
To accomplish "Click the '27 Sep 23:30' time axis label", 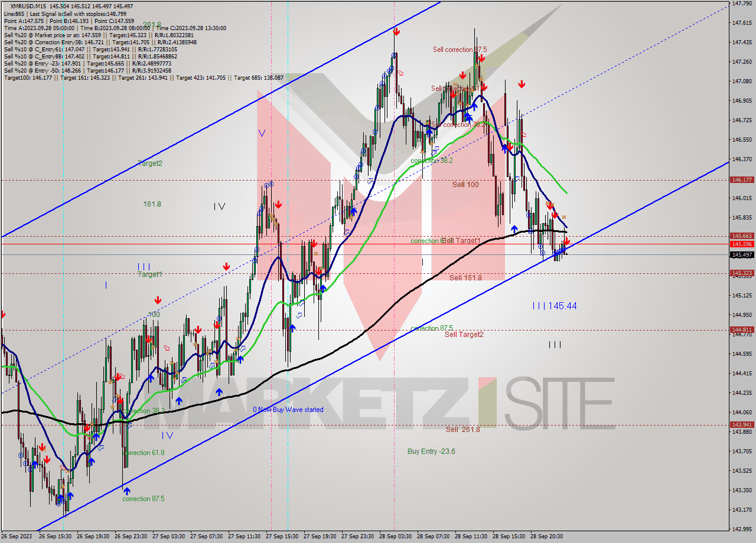I will coord(359,537).
